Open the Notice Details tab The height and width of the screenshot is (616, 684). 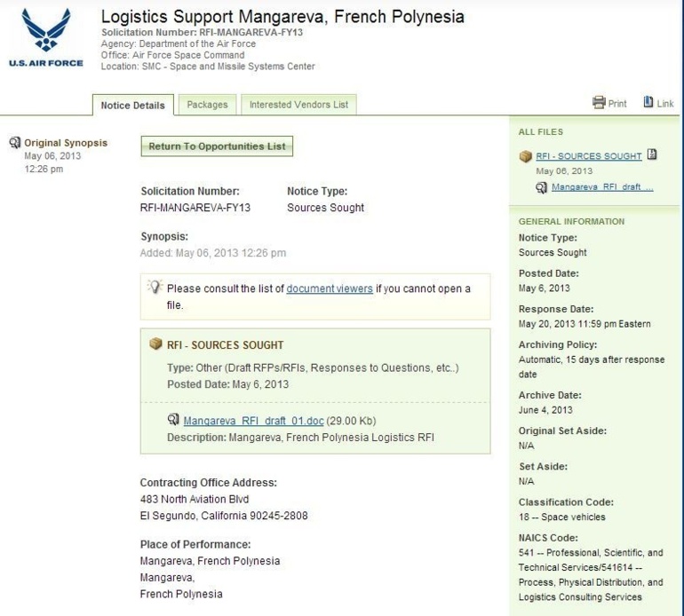[133, 105]
